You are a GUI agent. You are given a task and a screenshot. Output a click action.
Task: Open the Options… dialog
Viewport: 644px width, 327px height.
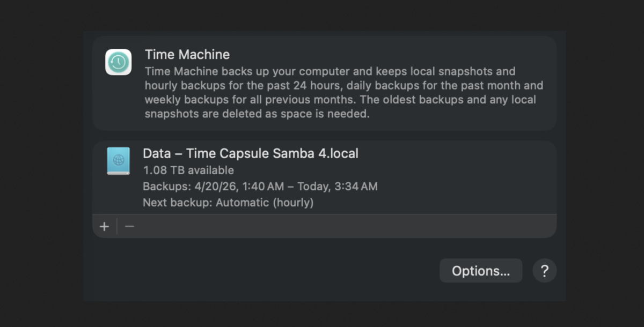[x=481, y=271]
